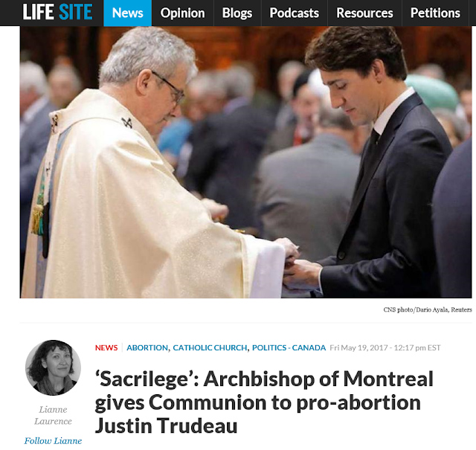Click the 'Sacrilege' article headline

[x=264, y=402]
